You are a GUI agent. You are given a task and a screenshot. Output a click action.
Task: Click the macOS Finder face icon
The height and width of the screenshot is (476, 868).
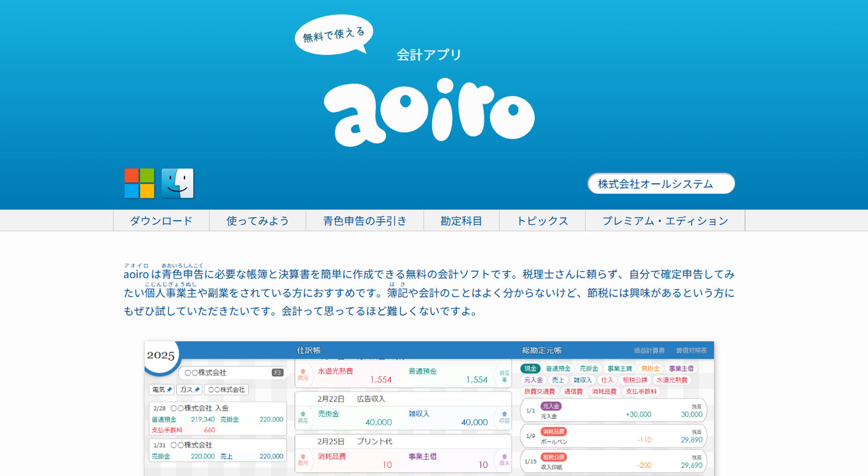(177, 183)
